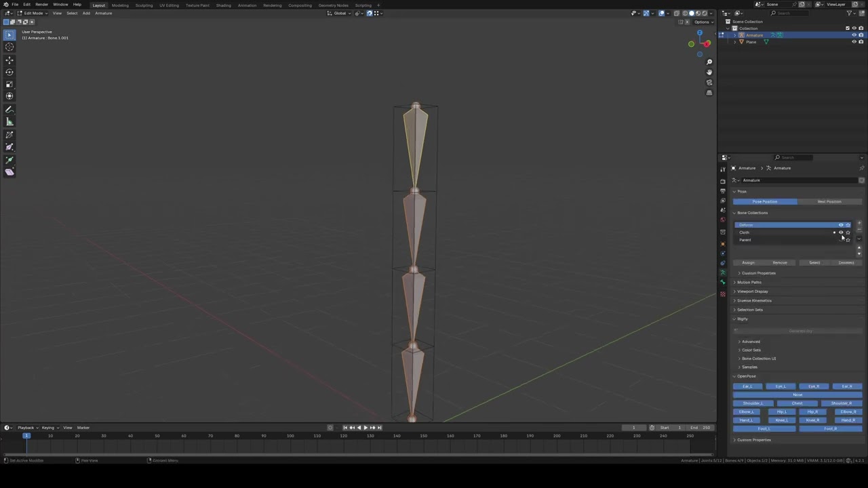This screenshot has width=868, height=488.
Task: Expand Plane item in outliner
Action: click(x=736, y=42)
